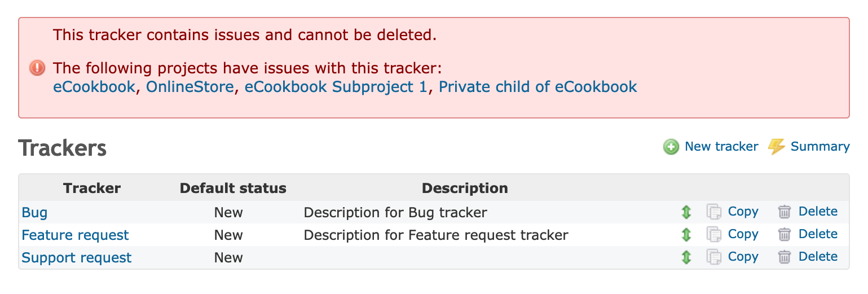
Task: Open the Bug tracker link
Action: 34,213
